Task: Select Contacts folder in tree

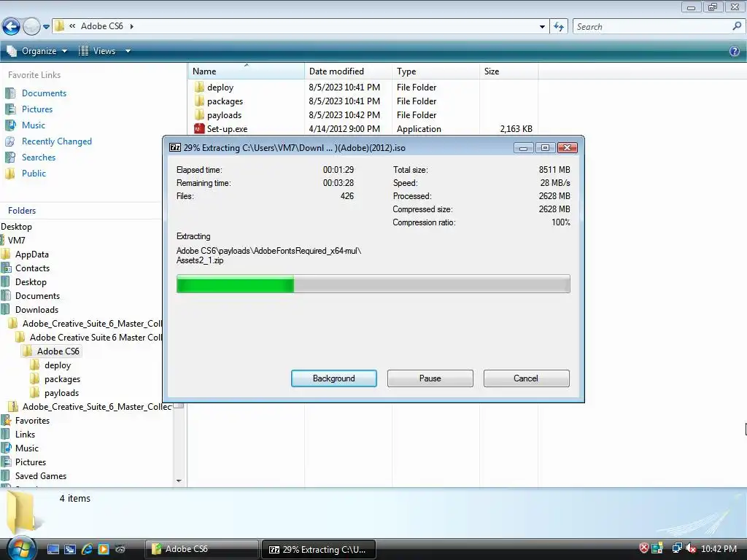Action: point(32,268)
